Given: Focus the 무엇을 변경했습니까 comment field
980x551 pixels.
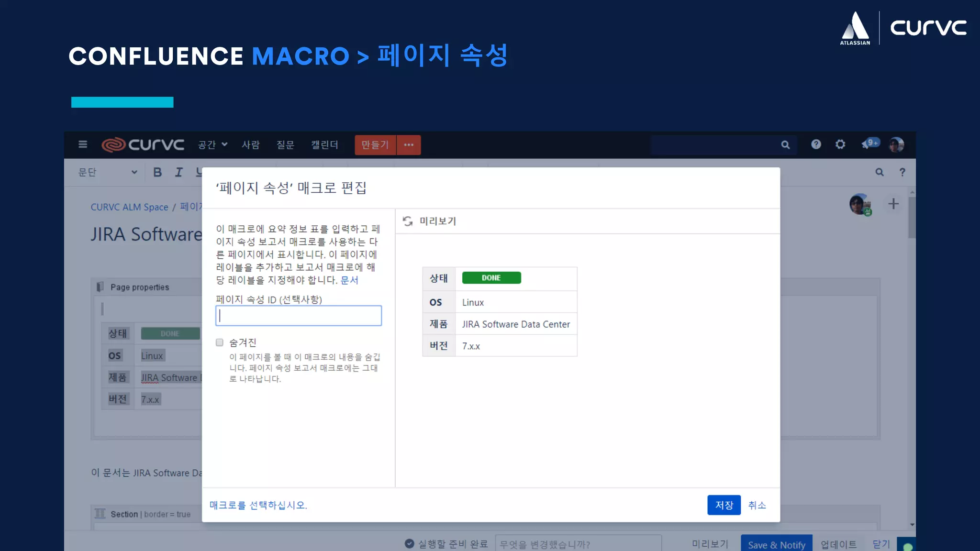Looking at the screenshot, I should pos(578,544).
